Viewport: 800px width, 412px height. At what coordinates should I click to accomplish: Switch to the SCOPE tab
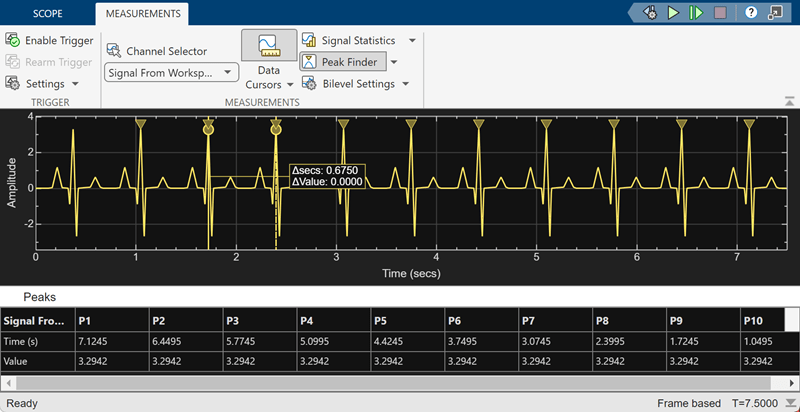[x=48, y=14]
